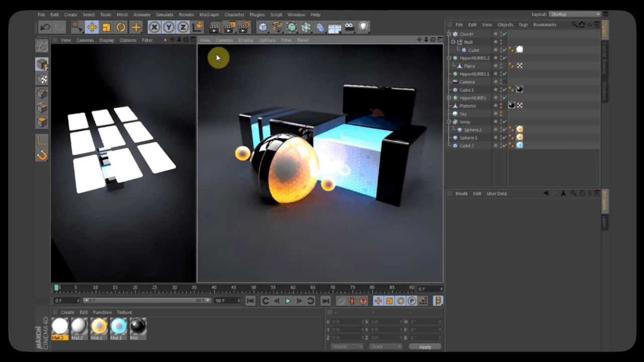Image resolution: width=644 pixels, height=362 pixels.
Task: Toggle visibility dots for Sky object
Action: (501, 114)
